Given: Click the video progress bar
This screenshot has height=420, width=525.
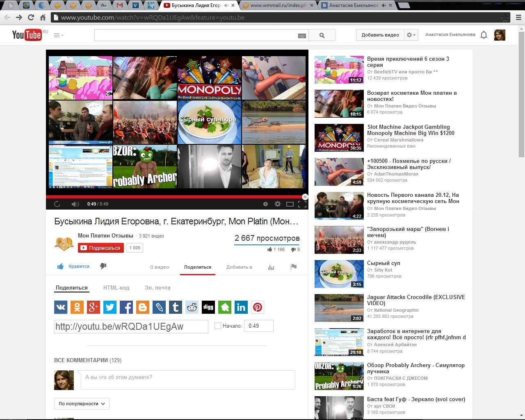Looking at the screenshot, I should point(177,197).
